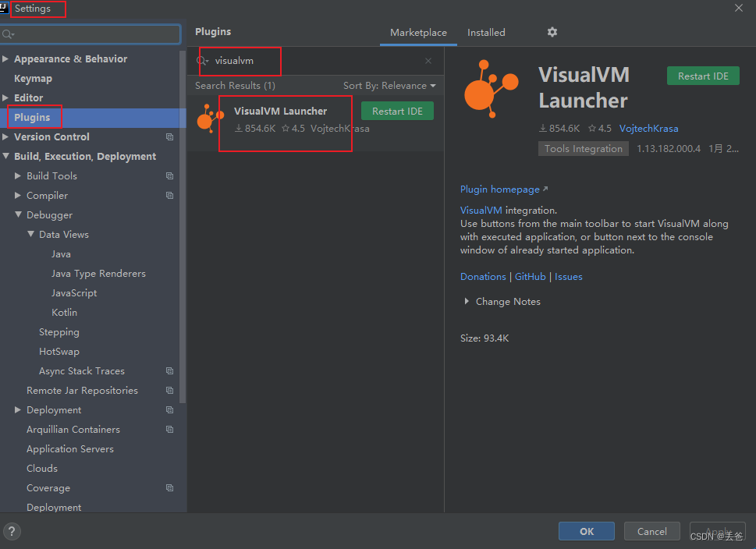The height and width of the screenshot is (549, 756).
Task: Click Restart IDE in plugin details
Action: point(703,76)
